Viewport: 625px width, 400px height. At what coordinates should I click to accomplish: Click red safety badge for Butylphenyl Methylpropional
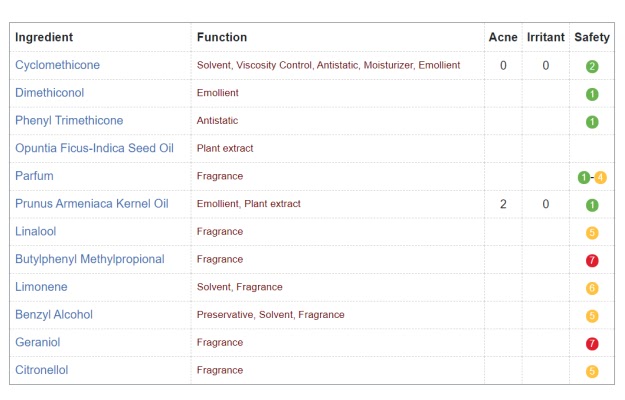[592, 260]
